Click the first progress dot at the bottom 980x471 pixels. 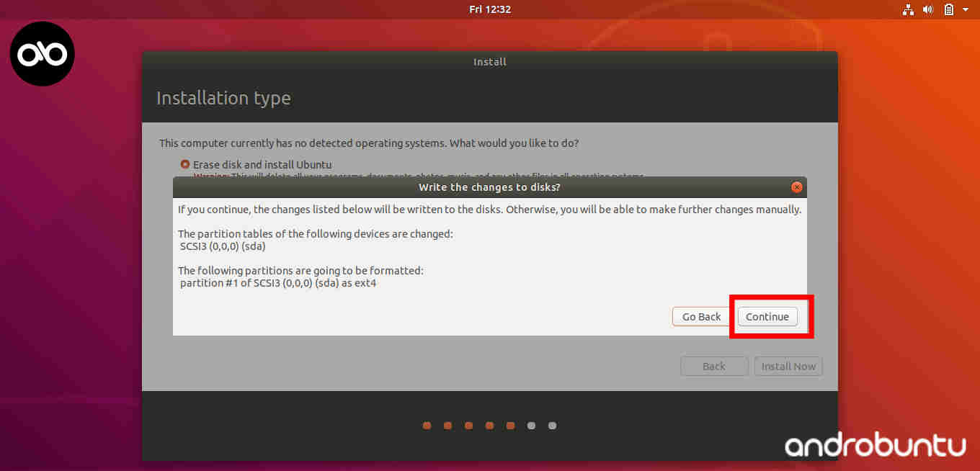[x=427, y=425]
